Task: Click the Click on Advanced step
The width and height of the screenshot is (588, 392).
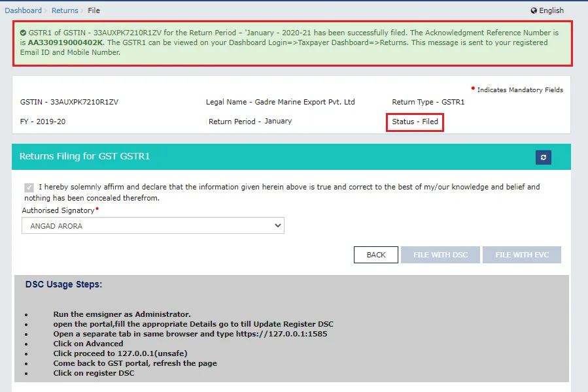Action: (88, 344)
